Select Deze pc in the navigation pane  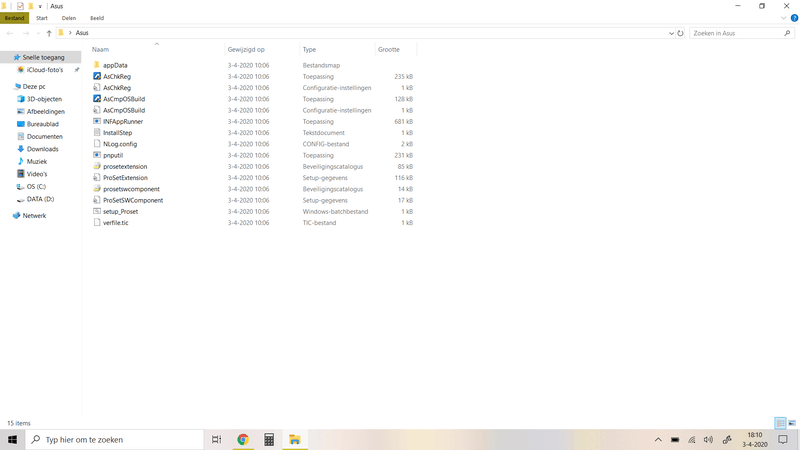point(34,86)
